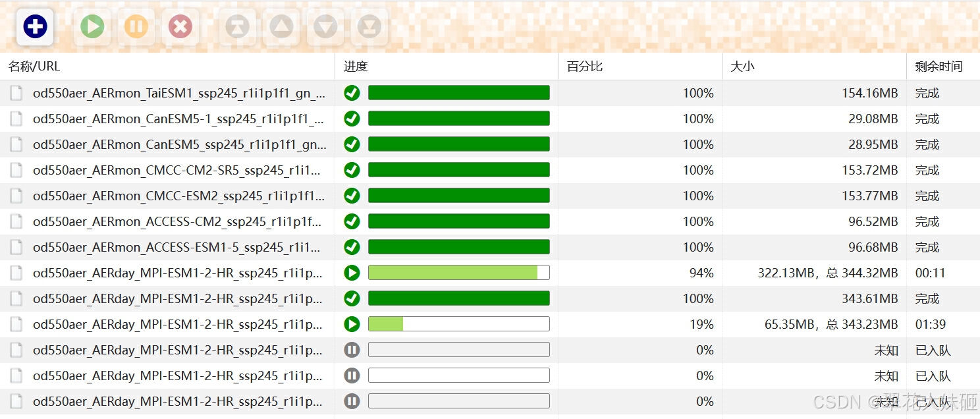Move selection to top of queue
This screenshot has height=419, width=980.
coord(237,27)
